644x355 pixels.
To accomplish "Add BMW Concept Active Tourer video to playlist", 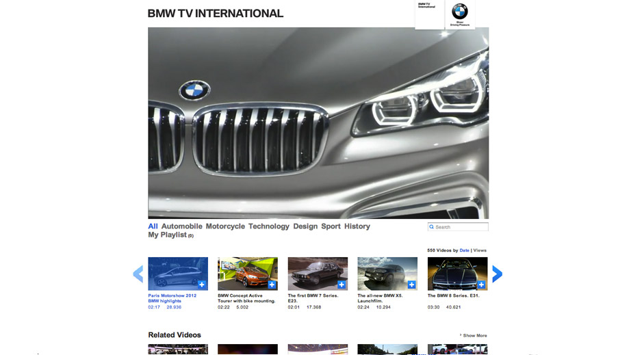I will click(272, 285).
